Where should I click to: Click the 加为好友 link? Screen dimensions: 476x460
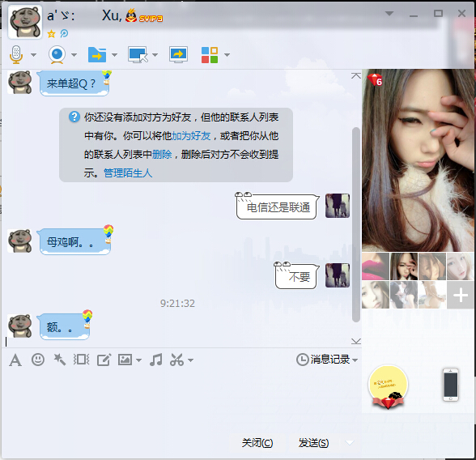click(x=191, y=136)
